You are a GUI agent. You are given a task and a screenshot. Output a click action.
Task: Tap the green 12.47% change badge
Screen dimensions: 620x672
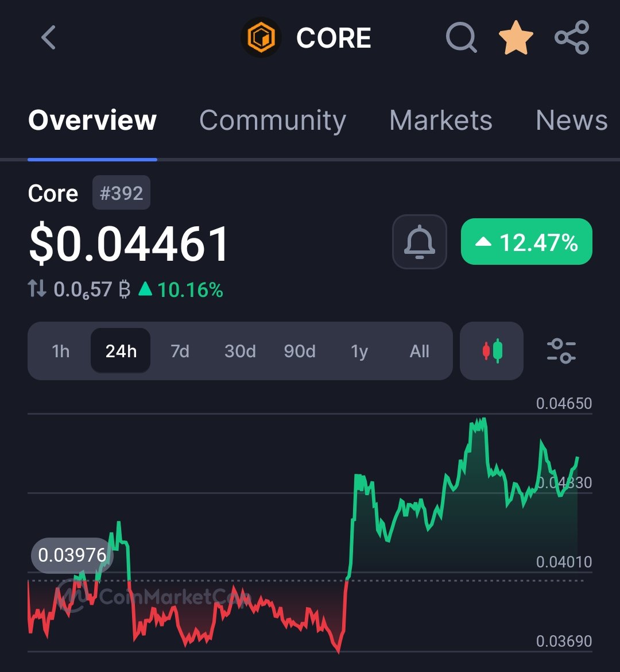[x=526, y=242]
